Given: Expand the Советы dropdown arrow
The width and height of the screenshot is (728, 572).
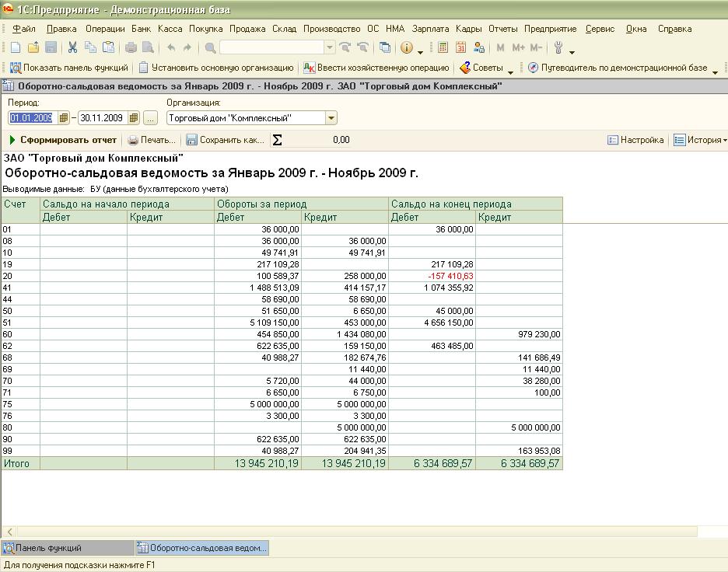Looking at the screenshot, I should (510, 72).
